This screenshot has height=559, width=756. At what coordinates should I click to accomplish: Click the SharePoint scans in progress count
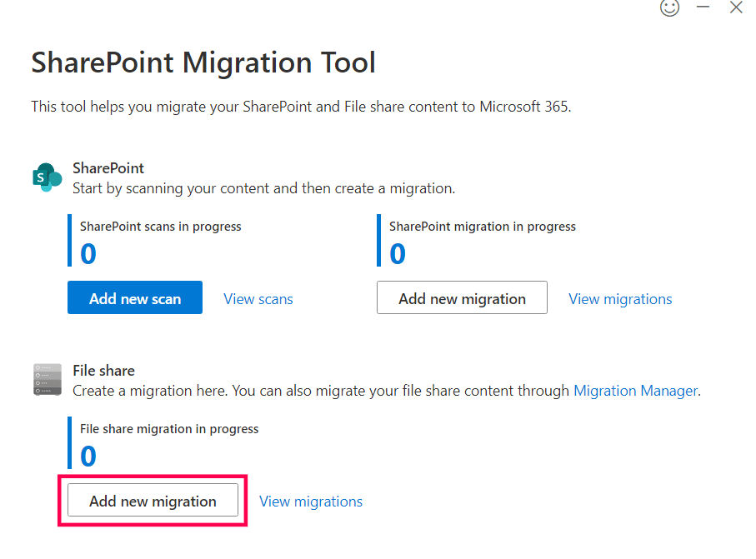88,253
